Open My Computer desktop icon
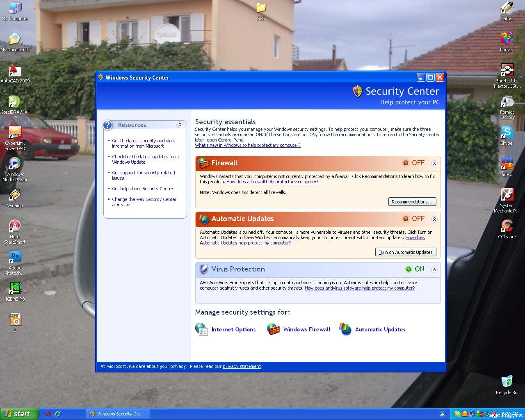The height and width of the screenshot is (420, 525). pyautogui.click(x=15, y=11)
